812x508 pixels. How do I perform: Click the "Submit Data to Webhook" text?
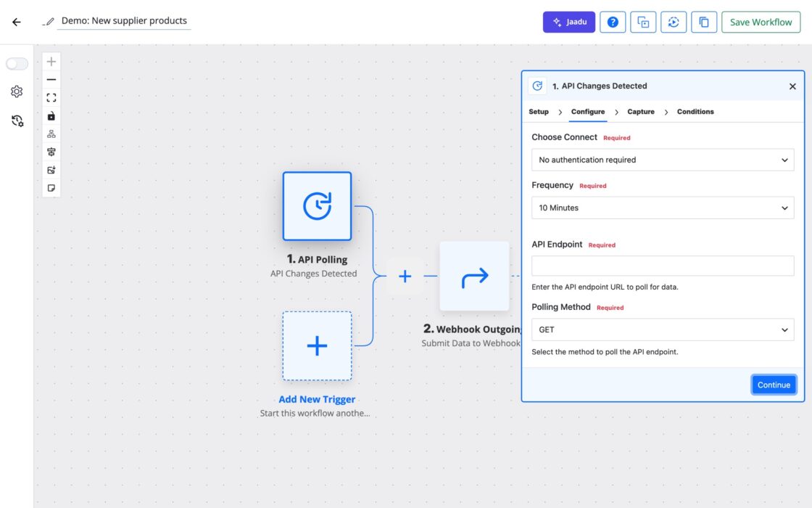tap(471, 343)
